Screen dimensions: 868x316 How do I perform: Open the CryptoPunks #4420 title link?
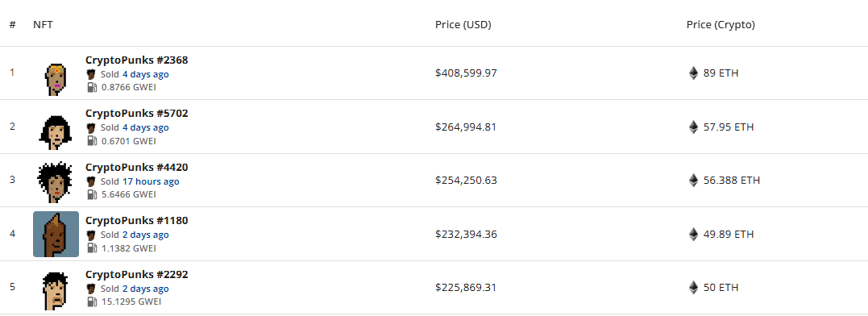[x=137, y=167]
